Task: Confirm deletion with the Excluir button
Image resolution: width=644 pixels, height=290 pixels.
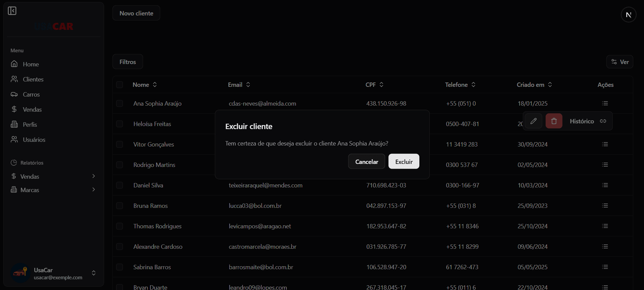Action: tap(404, 162)
